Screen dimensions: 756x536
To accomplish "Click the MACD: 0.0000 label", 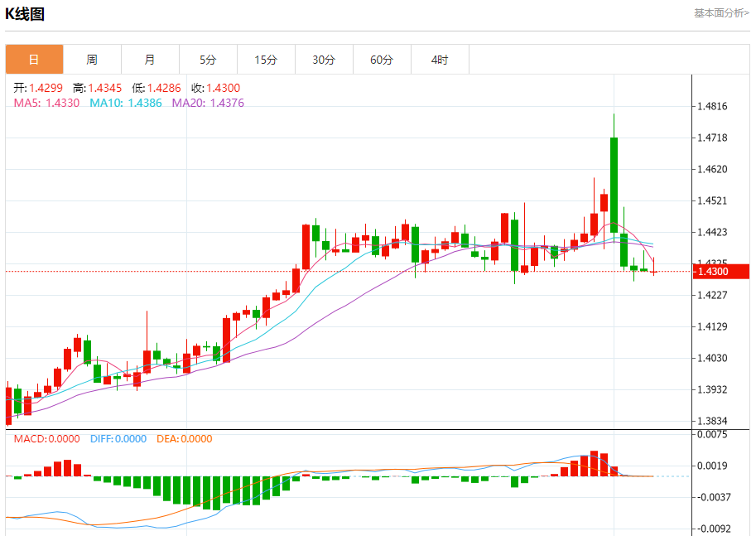I will click(46, 438).
